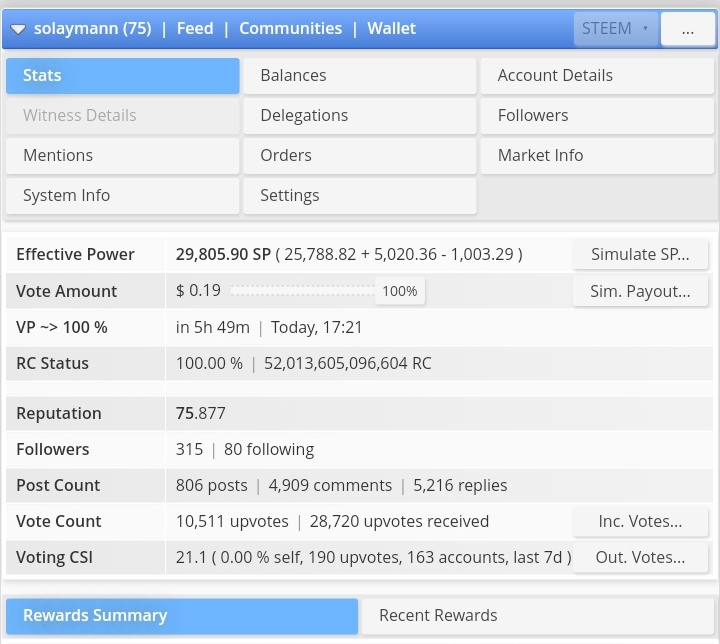Click the Post Count row label
The width and height of the screenshot is (720, 644).
coord(58,486)
